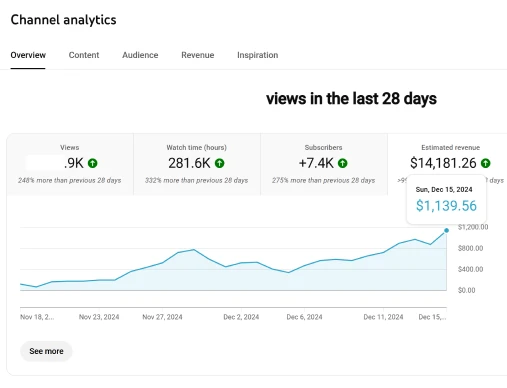This screenshot has width=507, height=388.
Task: Click the Nov 23, 2024 axis label
Action: click(x=99, y=317)
